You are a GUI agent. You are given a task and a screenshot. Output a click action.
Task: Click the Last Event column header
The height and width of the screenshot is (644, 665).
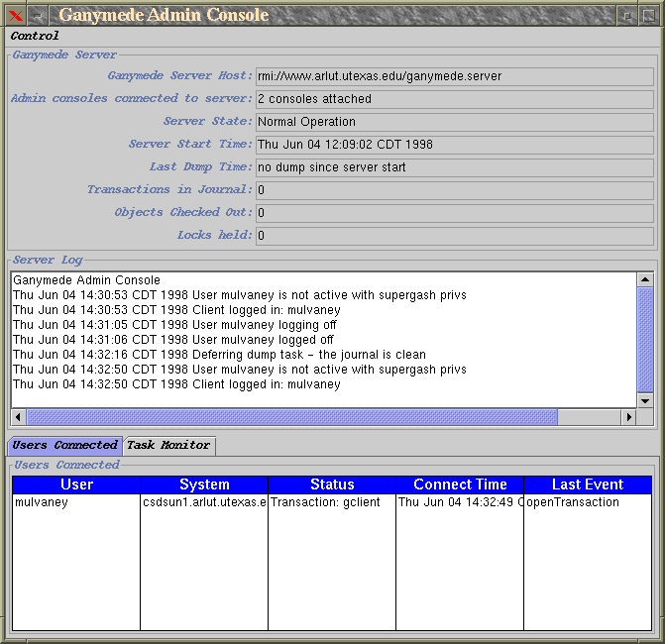(588, 484)
